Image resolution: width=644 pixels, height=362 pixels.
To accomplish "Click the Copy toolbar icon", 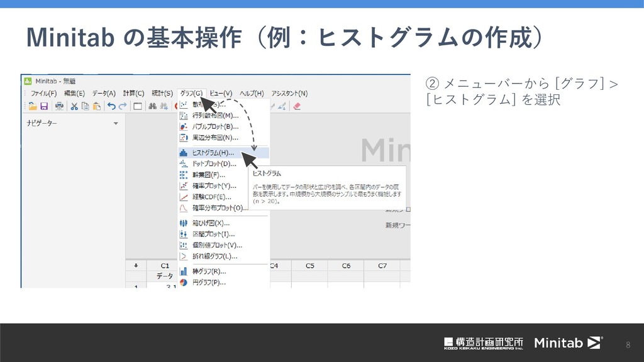I will click(86, 106).
